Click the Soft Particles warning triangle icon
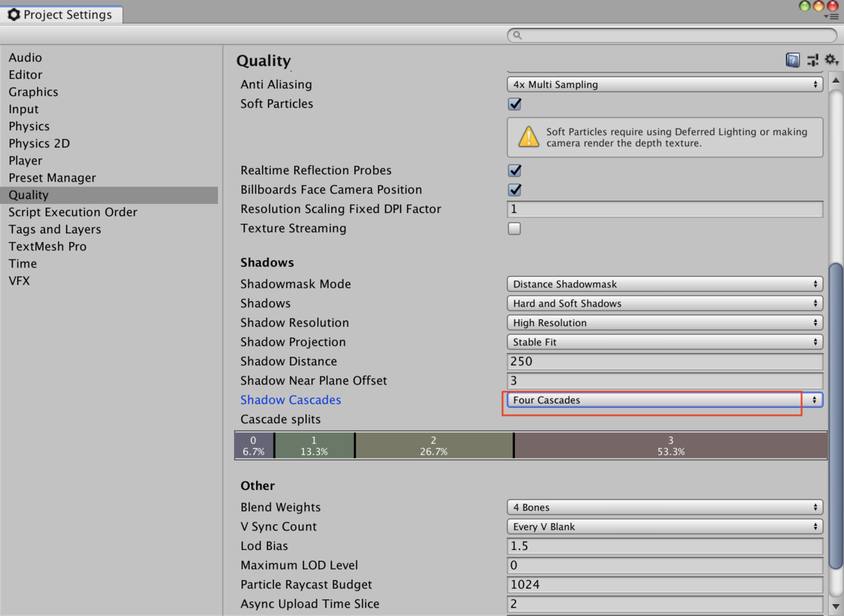Image resolution: width=844 pixels, height=616 pixels. point(529,138)
